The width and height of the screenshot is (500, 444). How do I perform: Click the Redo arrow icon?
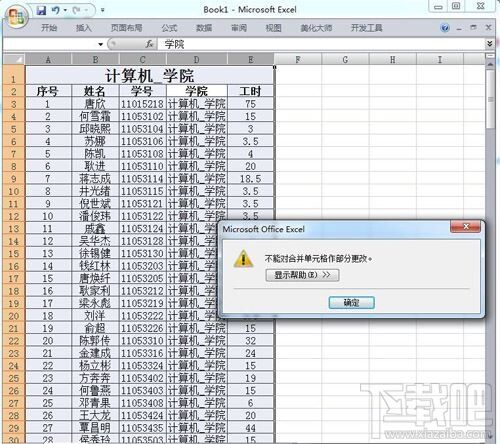(76, 10)
